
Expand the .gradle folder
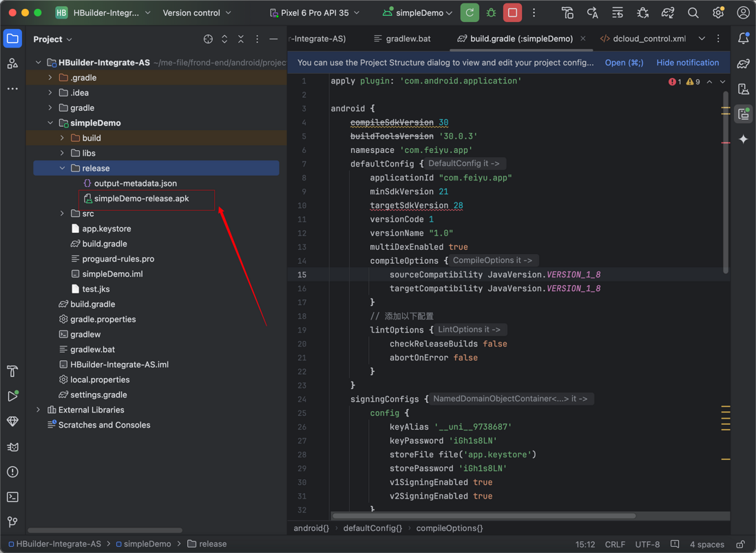[x=50, y=78]
